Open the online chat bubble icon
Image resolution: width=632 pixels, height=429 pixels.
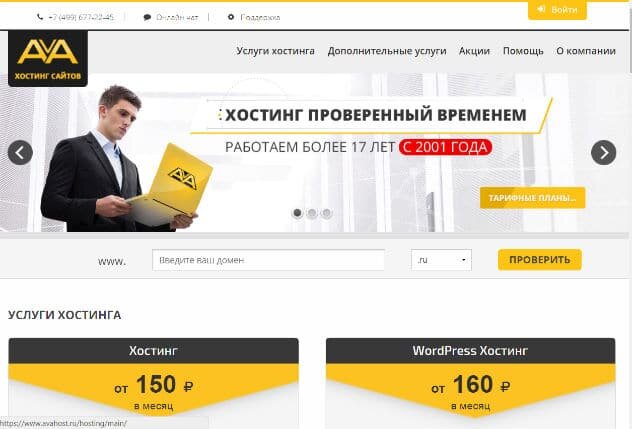(x=147, y=17)
